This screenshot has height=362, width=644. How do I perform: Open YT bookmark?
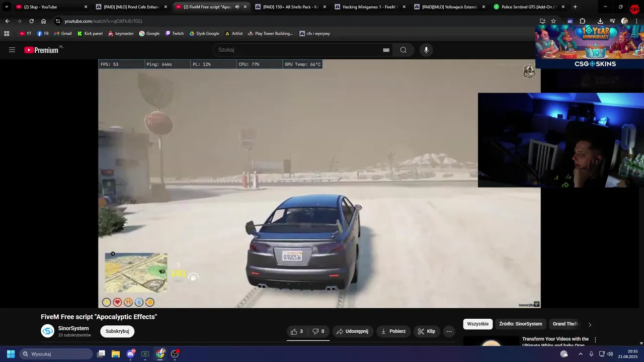click(x=25, y=34)
